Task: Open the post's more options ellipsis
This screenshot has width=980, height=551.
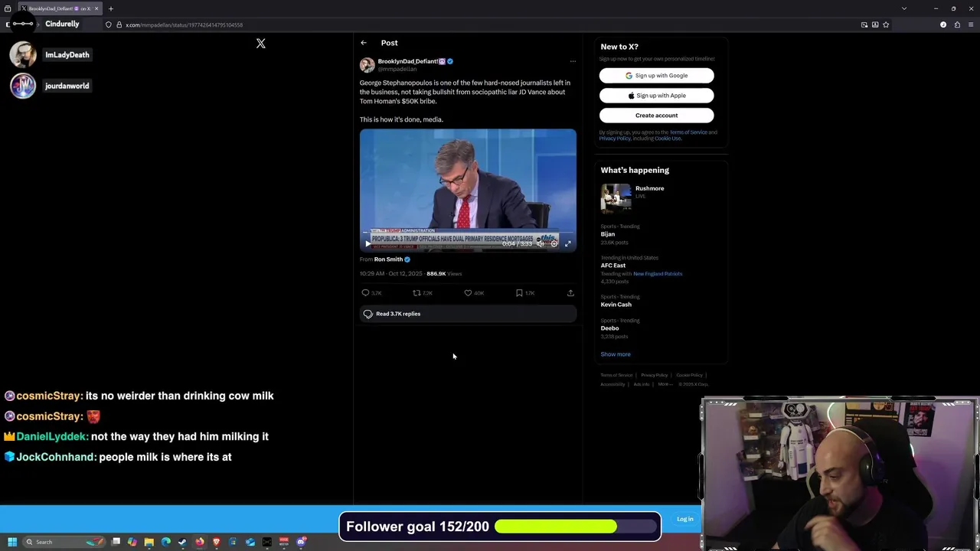Action: coord(573,61)
